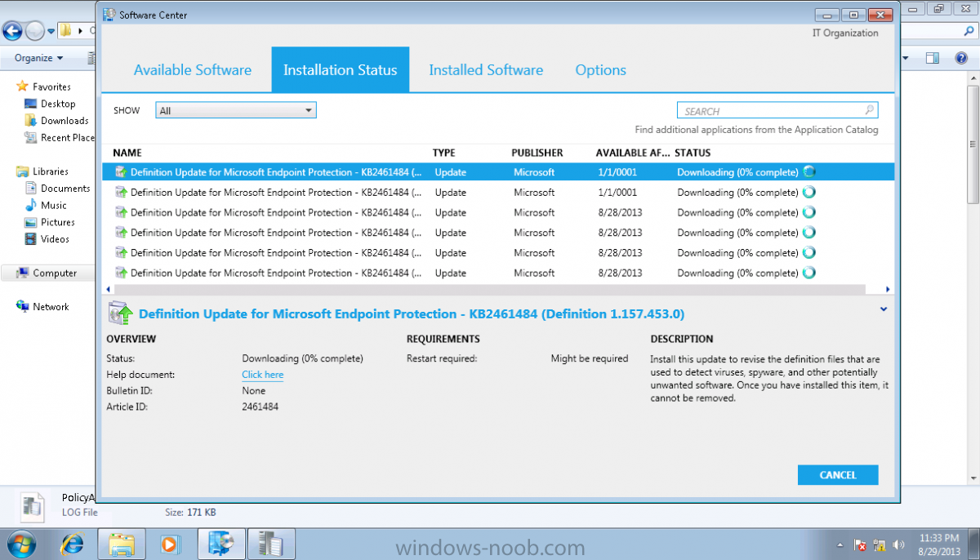Click the volume speaker icon in the tray
Viewport: 980px width, 560px height.
[899, 544]
